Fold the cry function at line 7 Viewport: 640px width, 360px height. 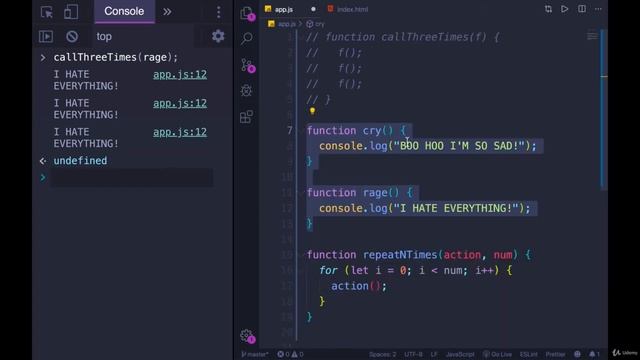(301, 131)
